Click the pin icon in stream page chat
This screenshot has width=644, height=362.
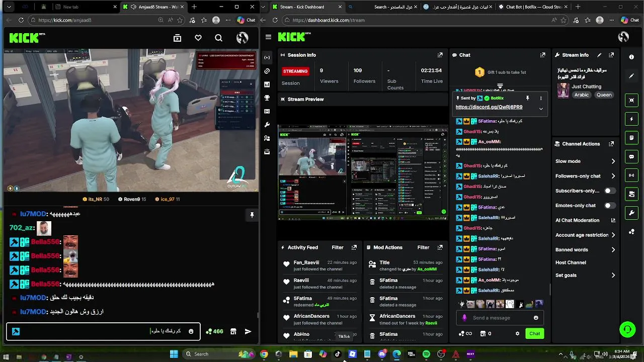point(252,215)
